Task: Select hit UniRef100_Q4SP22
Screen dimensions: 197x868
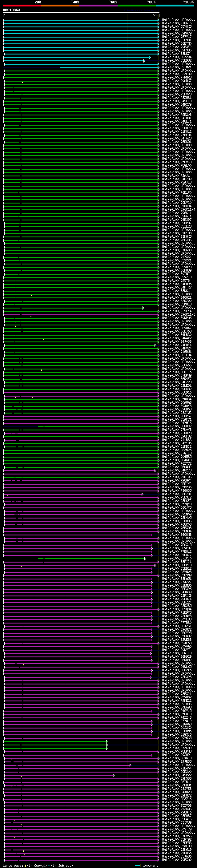Action: 177,775
